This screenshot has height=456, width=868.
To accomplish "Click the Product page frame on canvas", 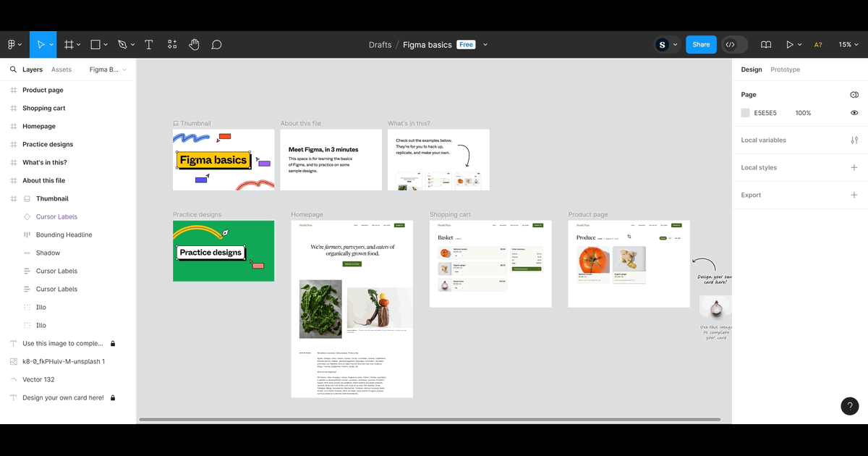I will (629, 263).
